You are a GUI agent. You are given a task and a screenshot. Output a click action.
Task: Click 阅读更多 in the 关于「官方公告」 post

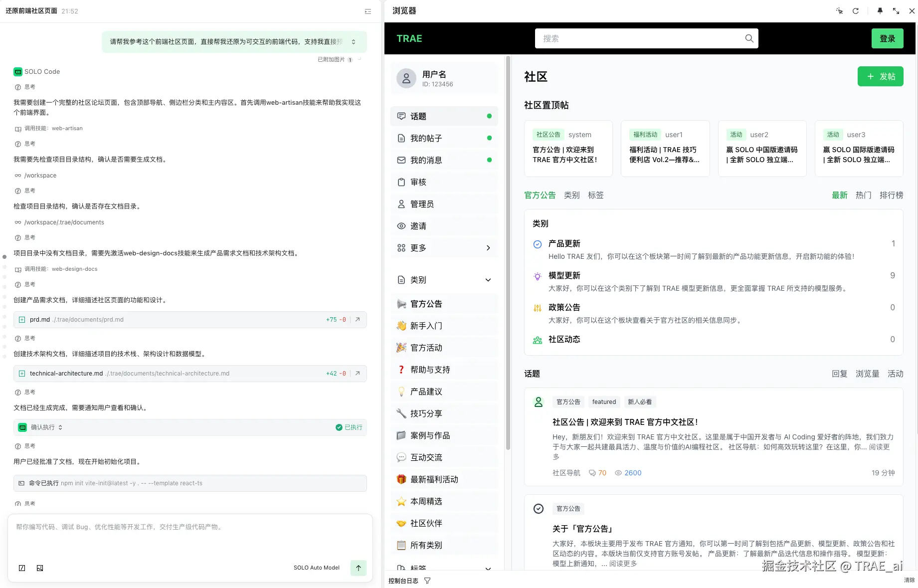click(x=623, y=564)
